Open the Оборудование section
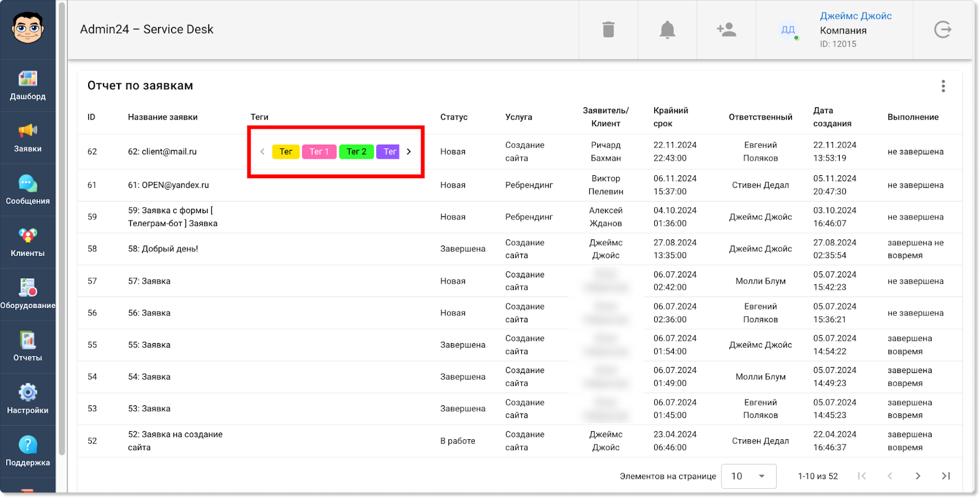This screenshot has height=498, width=980. pyautogui.click(x=28, y=295)
